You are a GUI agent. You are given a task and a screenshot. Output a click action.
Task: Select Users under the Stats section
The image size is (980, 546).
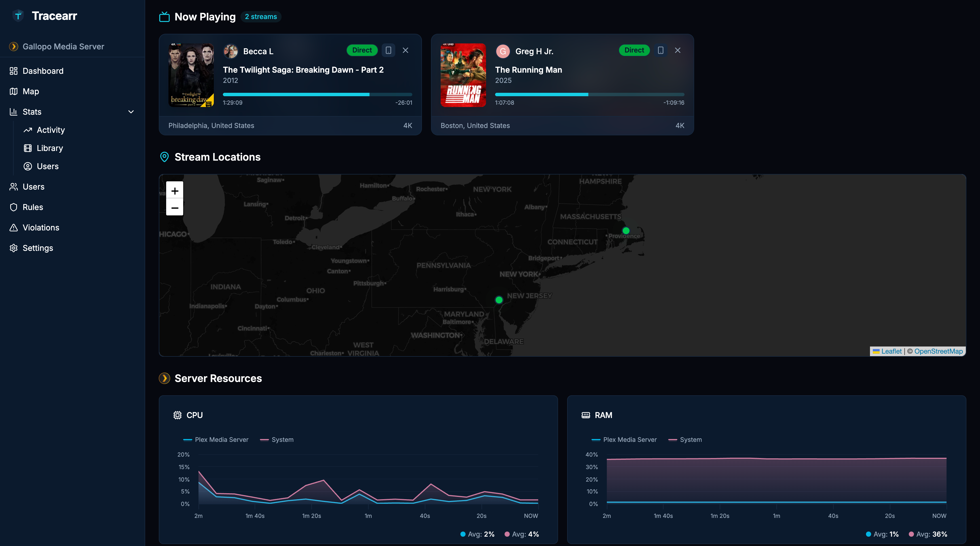(47, 166)
